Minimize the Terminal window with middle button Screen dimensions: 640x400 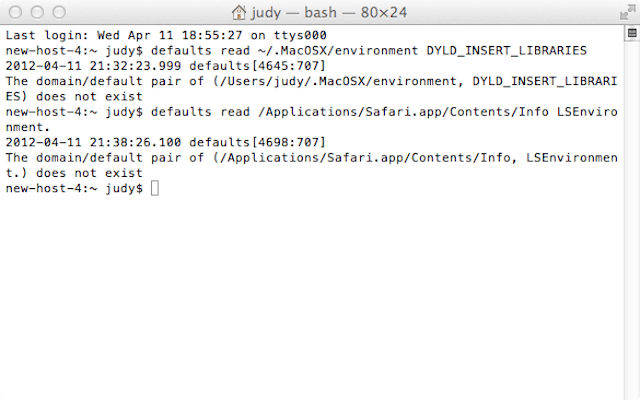coord(37,12)
